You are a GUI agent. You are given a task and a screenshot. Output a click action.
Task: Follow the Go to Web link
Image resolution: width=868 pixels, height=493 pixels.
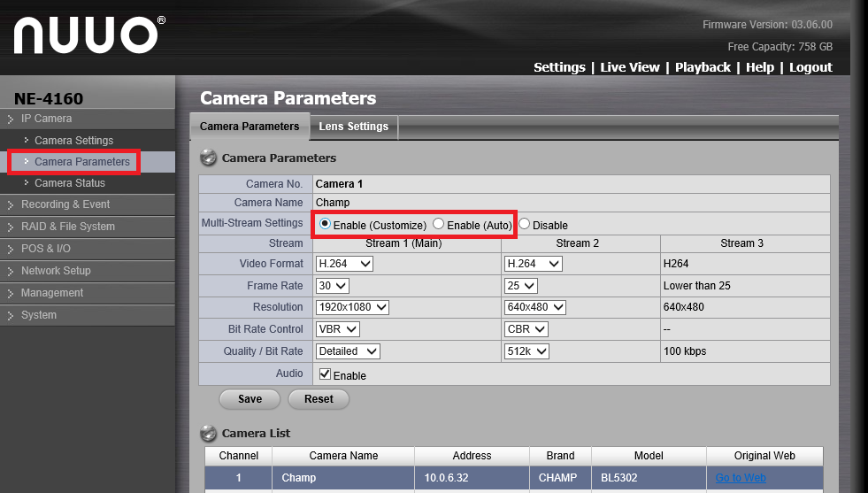coord(741,478)
